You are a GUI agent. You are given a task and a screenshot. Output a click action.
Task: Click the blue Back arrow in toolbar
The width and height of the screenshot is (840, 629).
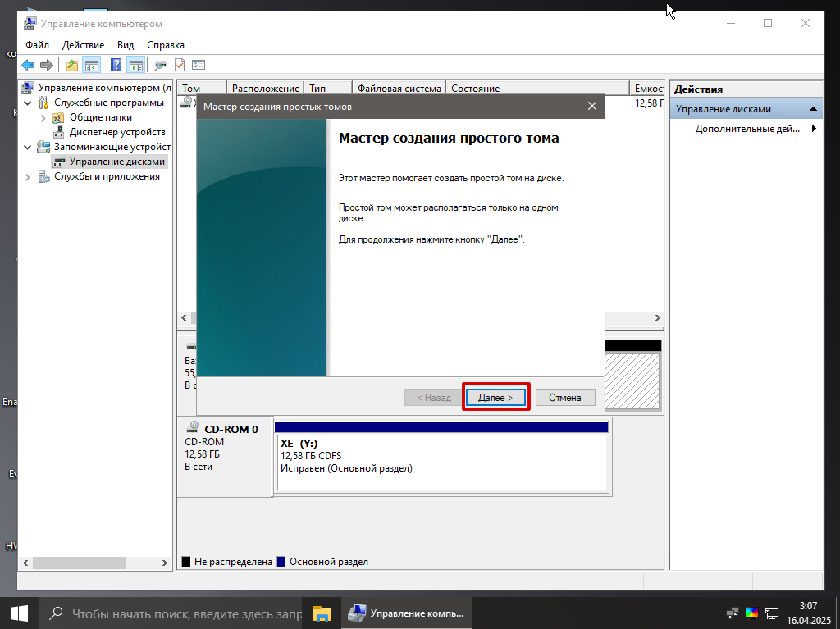click(x=28, y=66)
